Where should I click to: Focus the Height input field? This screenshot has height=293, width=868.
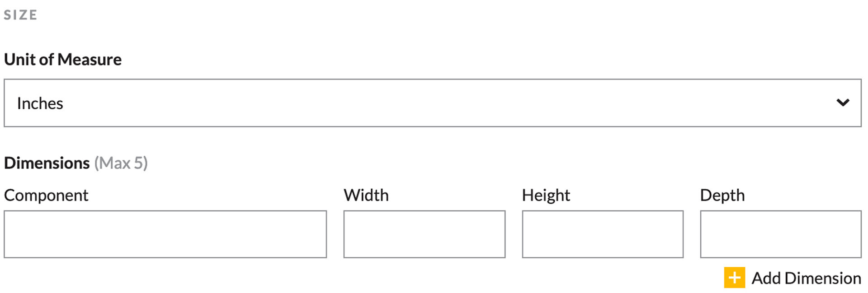point(603,234)
